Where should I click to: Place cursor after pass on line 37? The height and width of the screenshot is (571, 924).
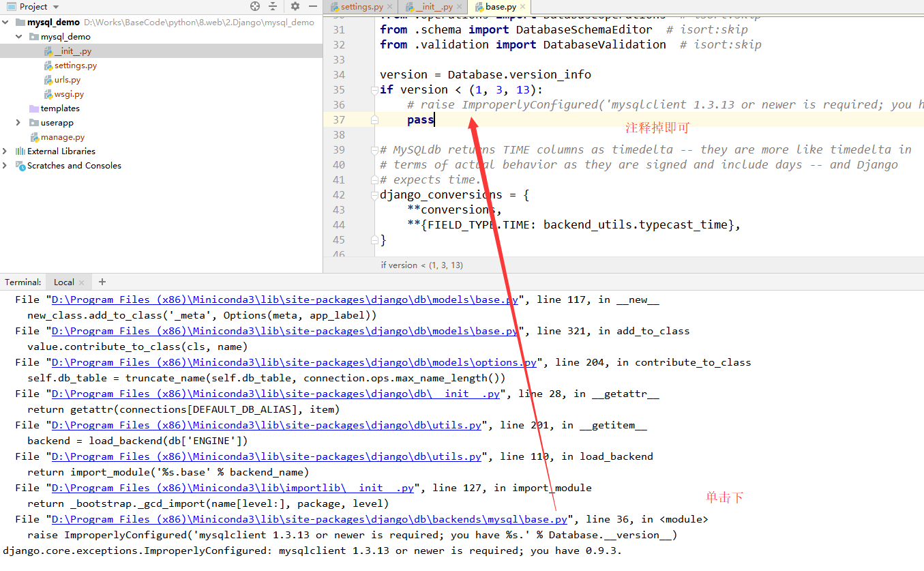[x=435, y=120]
